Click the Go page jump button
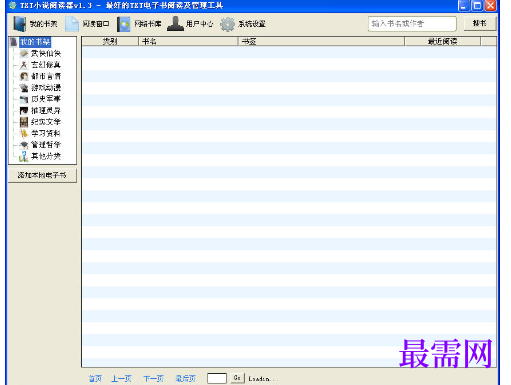This screenshot has height=385, width=511. (x=237, y=378)
